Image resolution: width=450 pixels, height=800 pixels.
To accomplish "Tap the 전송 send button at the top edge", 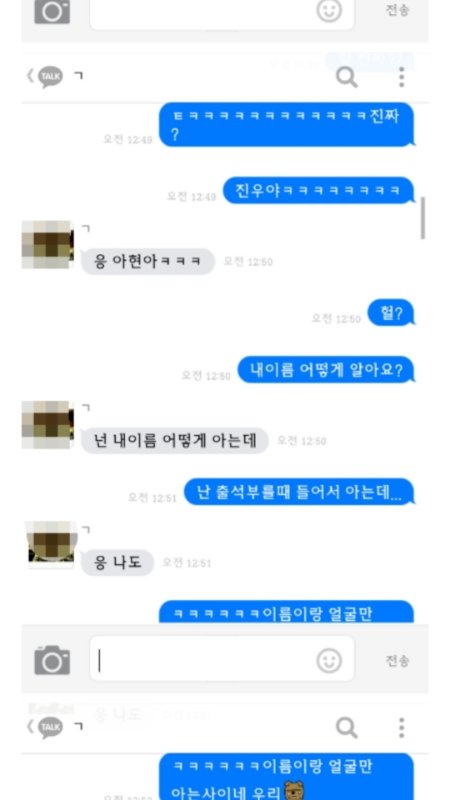I will point(397,10).
